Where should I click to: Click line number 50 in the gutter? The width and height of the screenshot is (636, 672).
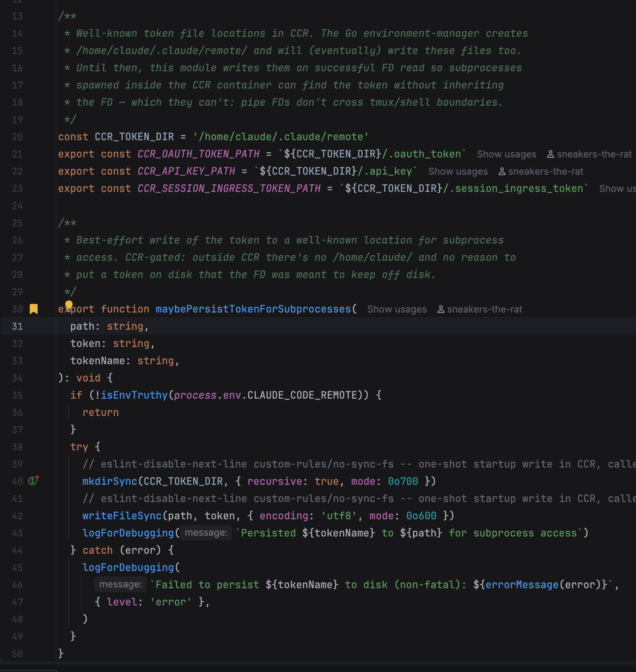17,654
